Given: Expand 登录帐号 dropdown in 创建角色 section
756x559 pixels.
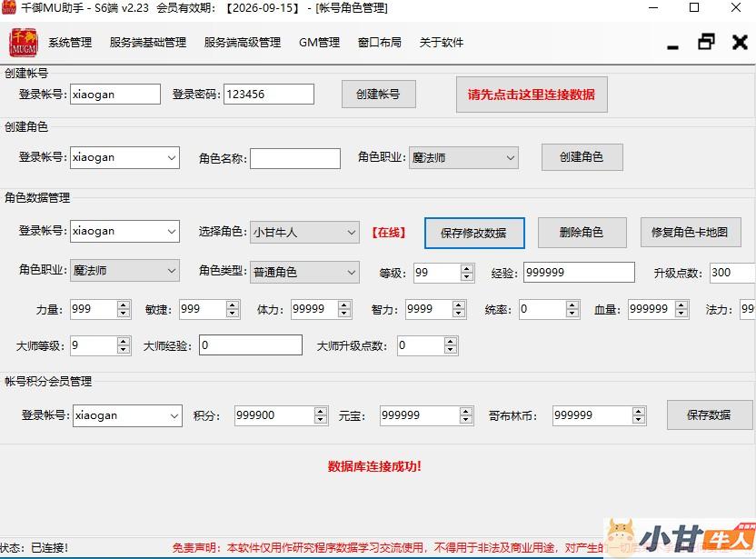Looking at the screenshot, I should pos(171,158).
